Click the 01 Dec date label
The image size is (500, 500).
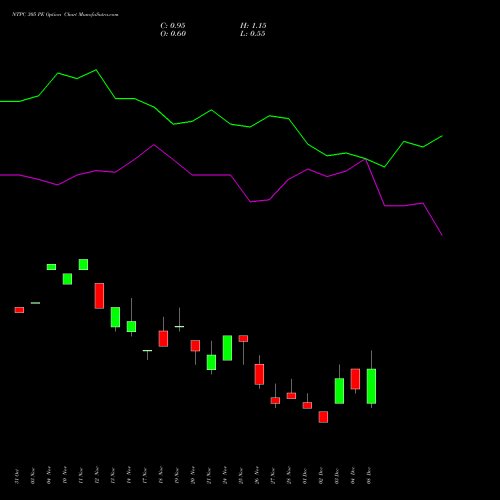coord(305,476)
